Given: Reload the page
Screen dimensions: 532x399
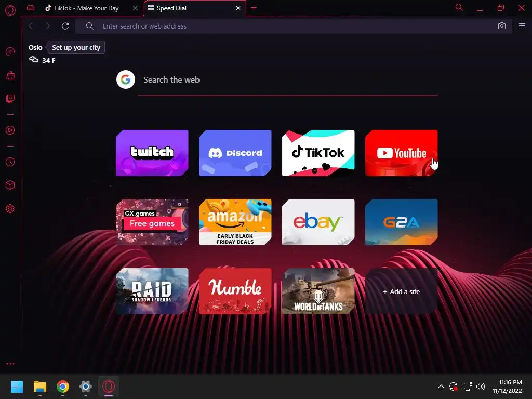Looking at the screenshot, I should click(65, 26).
